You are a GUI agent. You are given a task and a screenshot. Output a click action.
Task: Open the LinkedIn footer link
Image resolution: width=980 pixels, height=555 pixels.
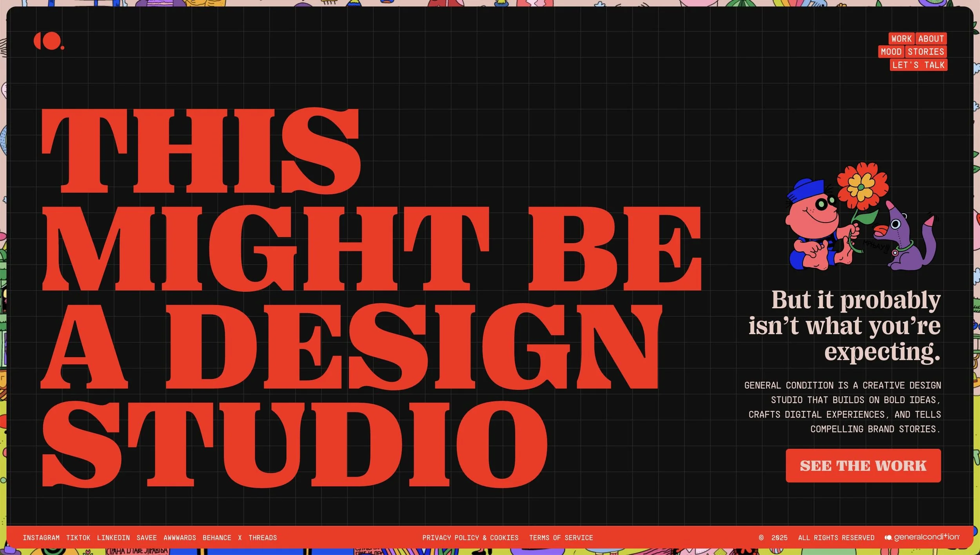pyautogui.click(x=113, y=538)
